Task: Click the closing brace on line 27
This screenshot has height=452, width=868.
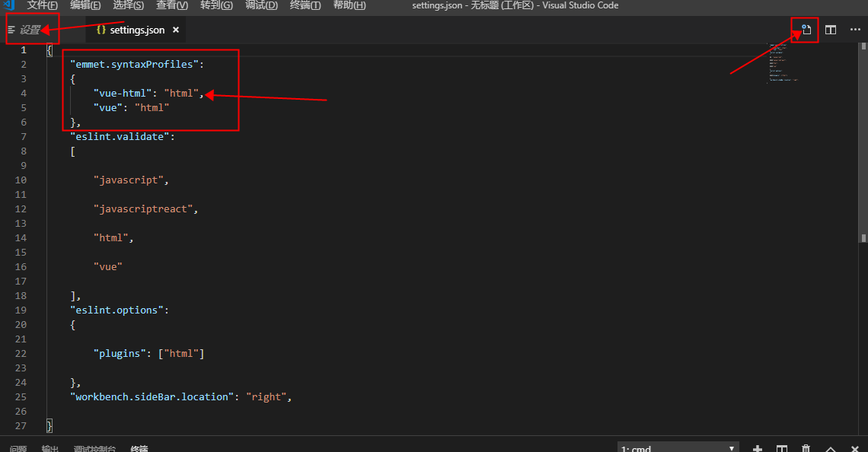Action: 49,425
